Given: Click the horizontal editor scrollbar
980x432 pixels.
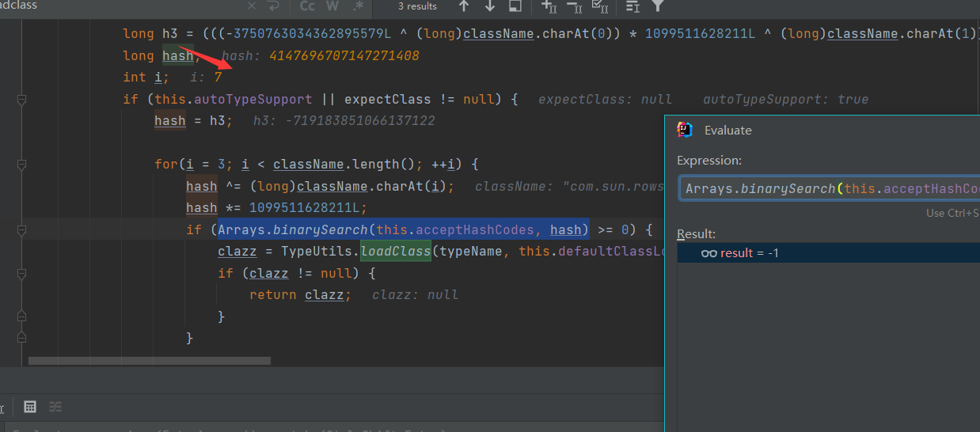Looking at the screenshot, I should tap(150, 360).
